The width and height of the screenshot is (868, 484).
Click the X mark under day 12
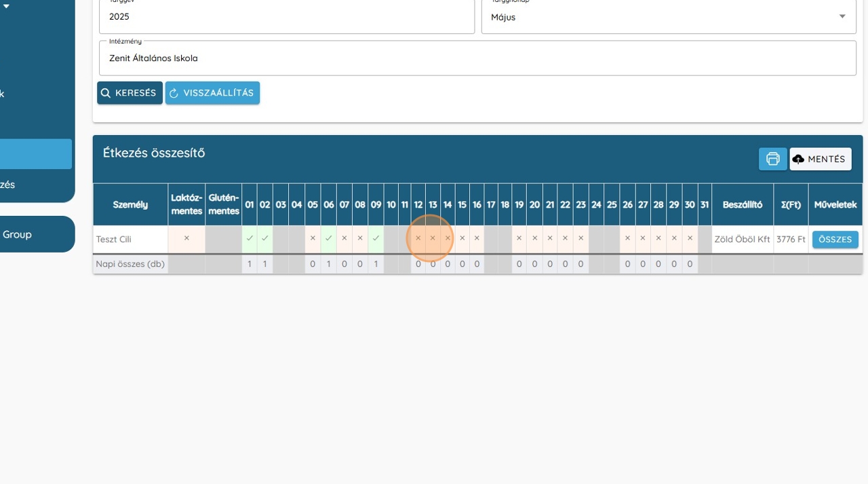coord(418,238)
